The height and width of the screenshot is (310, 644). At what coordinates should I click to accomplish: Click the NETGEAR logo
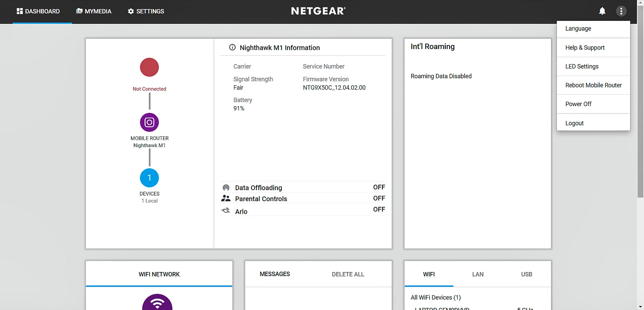point(318,11)
